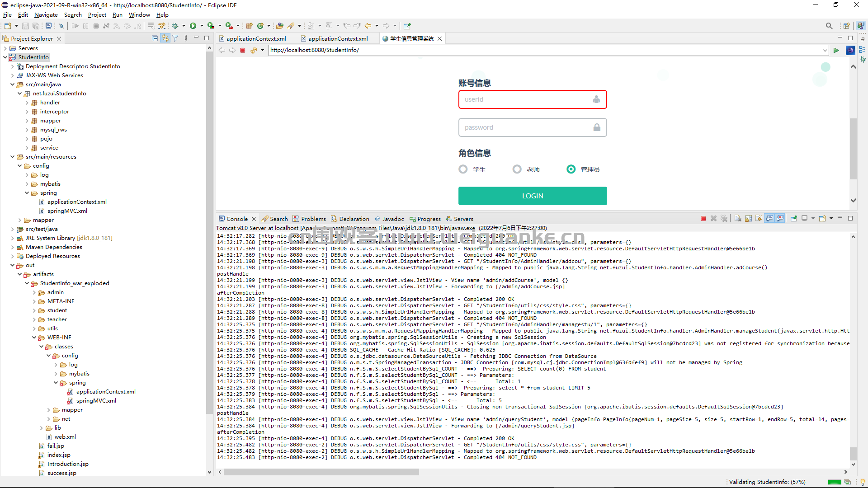This screenshot has width=868, height=488.
Task: Click the validation progress bar in status bar
Action: (834, 482)
